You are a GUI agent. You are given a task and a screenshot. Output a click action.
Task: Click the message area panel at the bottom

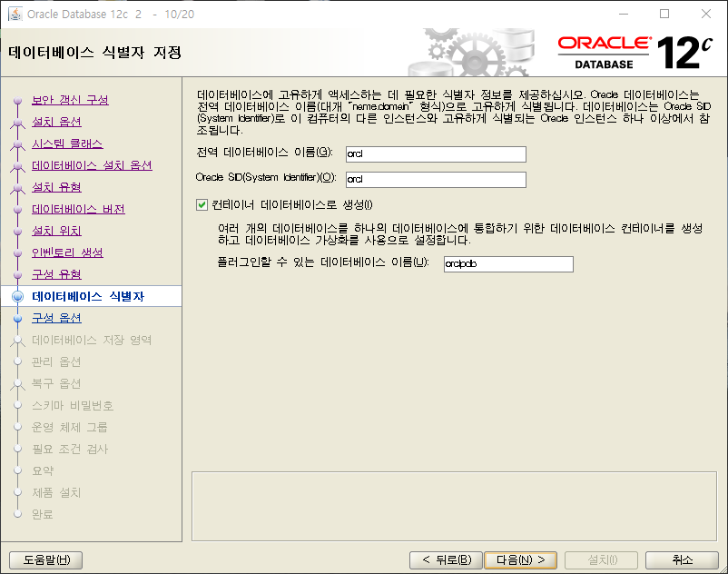pyautogui.click(x=454, y=507)
